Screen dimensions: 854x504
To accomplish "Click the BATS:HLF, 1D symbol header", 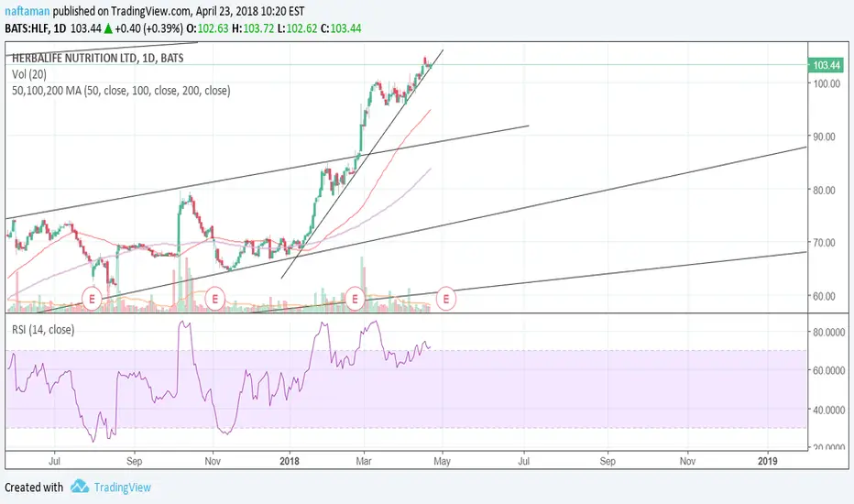I will coord(36,28).
